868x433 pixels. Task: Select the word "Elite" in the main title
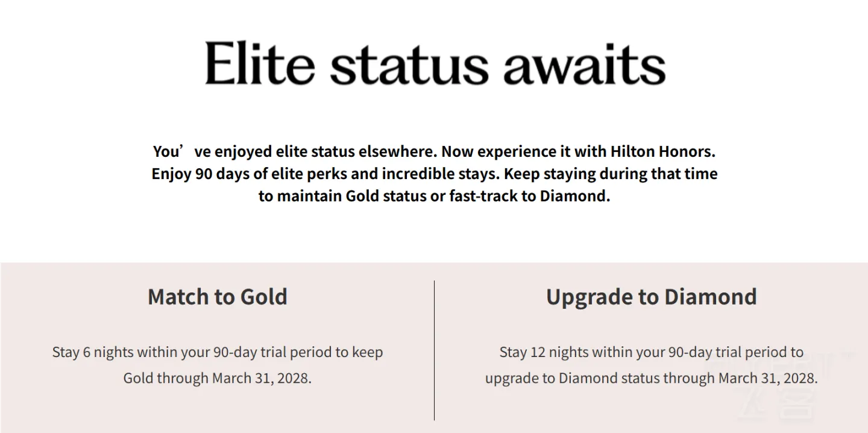point(260,63)
